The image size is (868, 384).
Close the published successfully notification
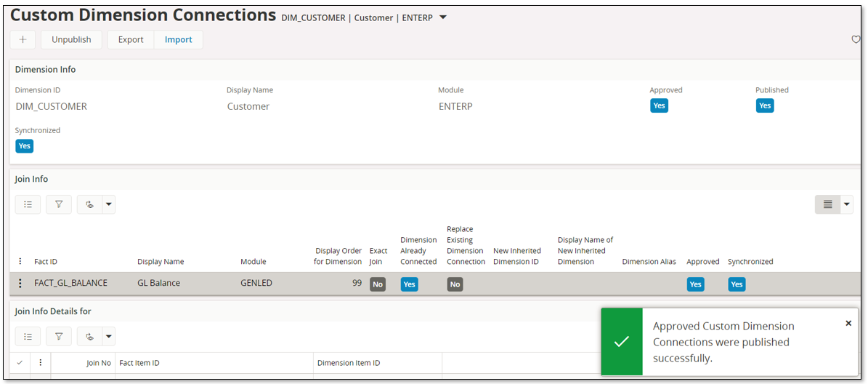[x=848, y=324]
